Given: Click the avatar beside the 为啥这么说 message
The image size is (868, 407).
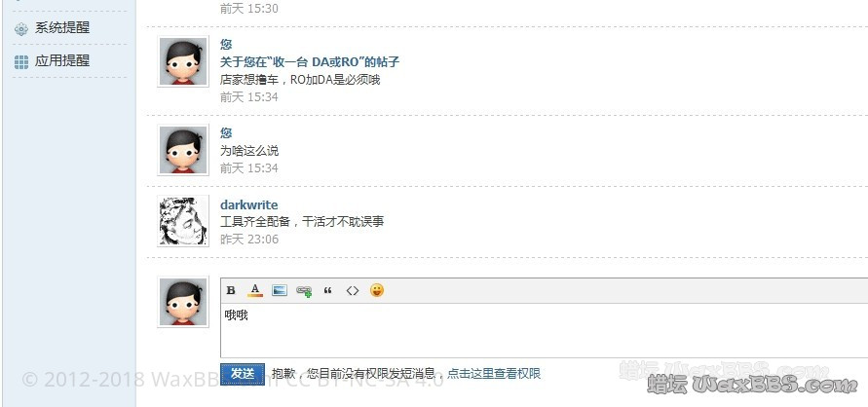Looking at the screenshot, I should (183, 150).
